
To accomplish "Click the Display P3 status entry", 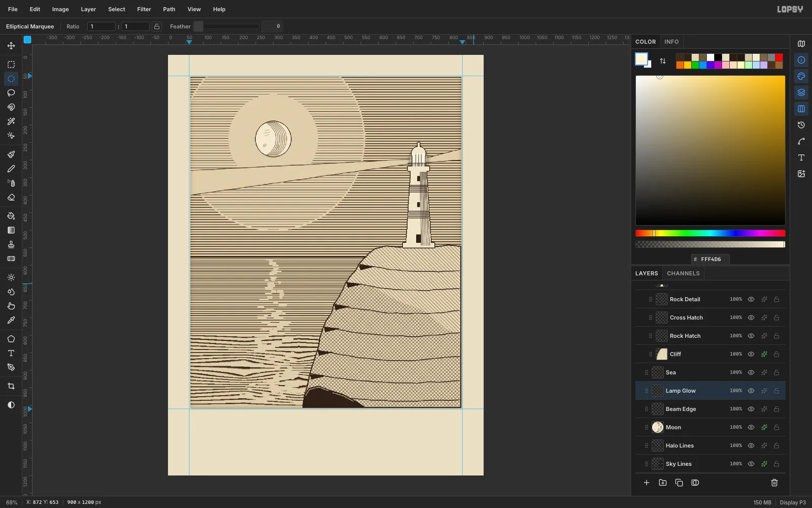I will [x=793, y=502].
